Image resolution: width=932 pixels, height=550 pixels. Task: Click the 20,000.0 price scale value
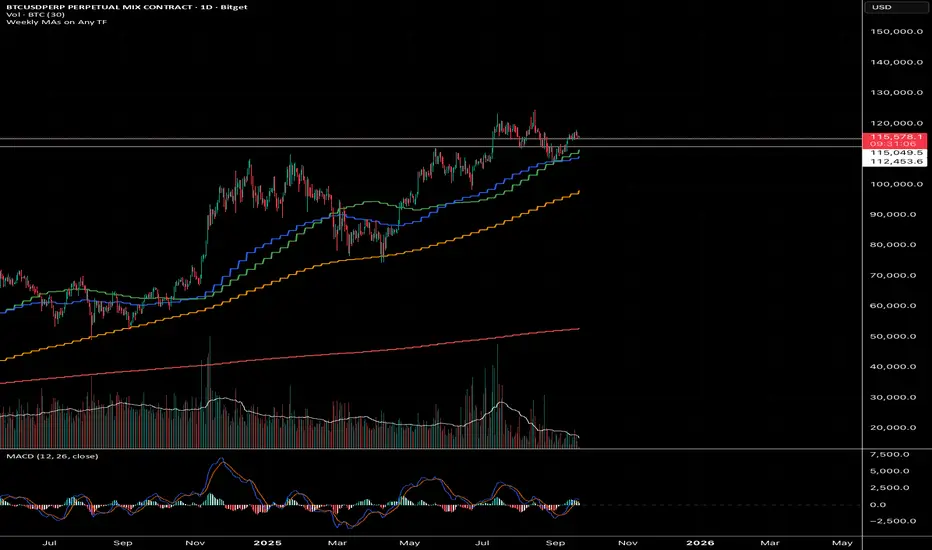893,428
